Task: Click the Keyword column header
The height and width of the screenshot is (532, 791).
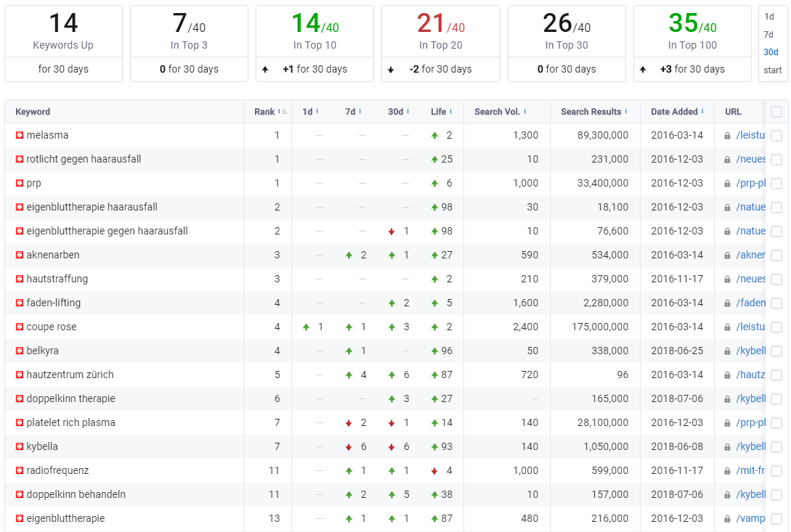Action: point(33,112)
